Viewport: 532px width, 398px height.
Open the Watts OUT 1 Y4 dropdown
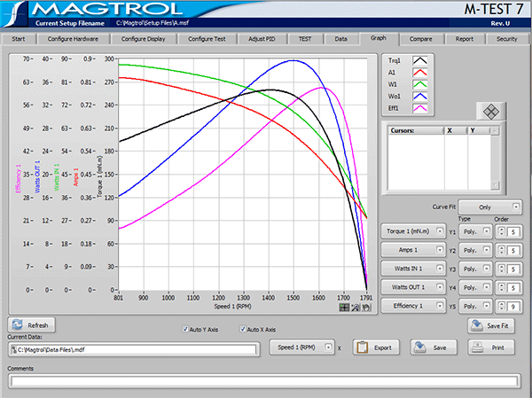[413, 287]
